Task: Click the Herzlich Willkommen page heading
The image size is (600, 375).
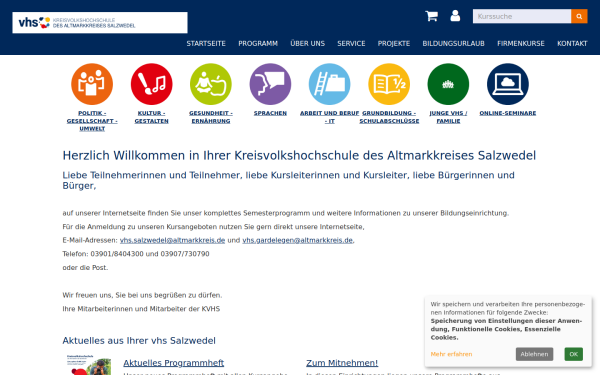Action: click(299, 156)
